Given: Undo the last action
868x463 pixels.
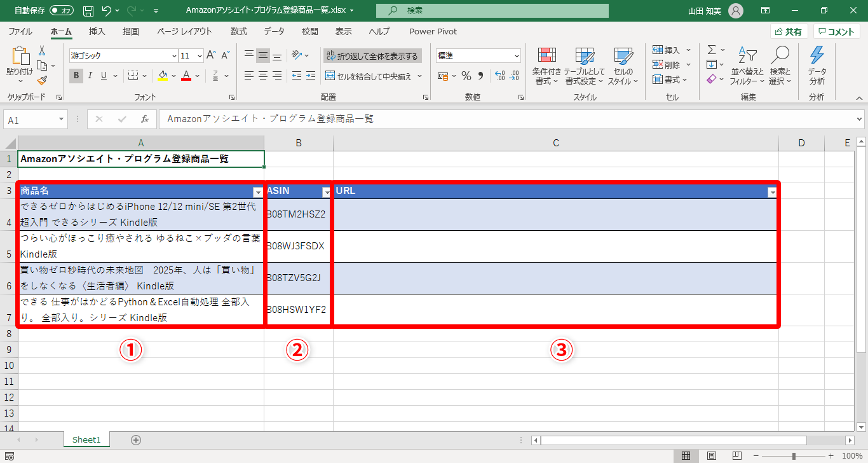Looking at the screenshot, I should [x=106, y=11].
